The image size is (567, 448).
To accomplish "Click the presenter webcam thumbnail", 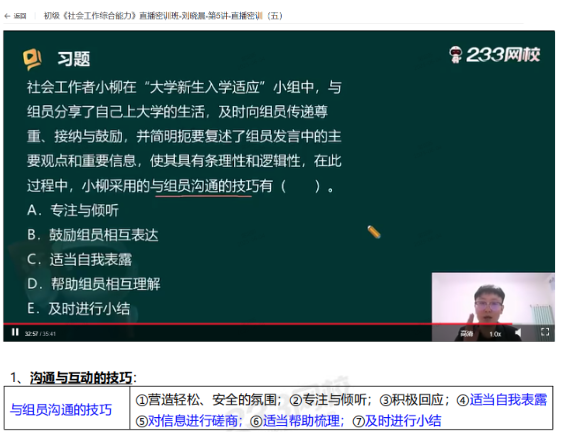I will [493, 307].
